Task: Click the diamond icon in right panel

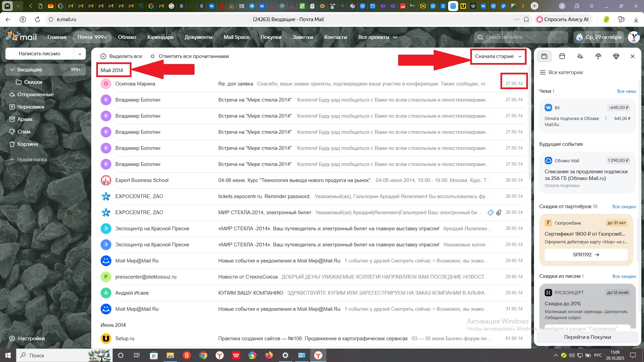Action: [x=616, y=56]
